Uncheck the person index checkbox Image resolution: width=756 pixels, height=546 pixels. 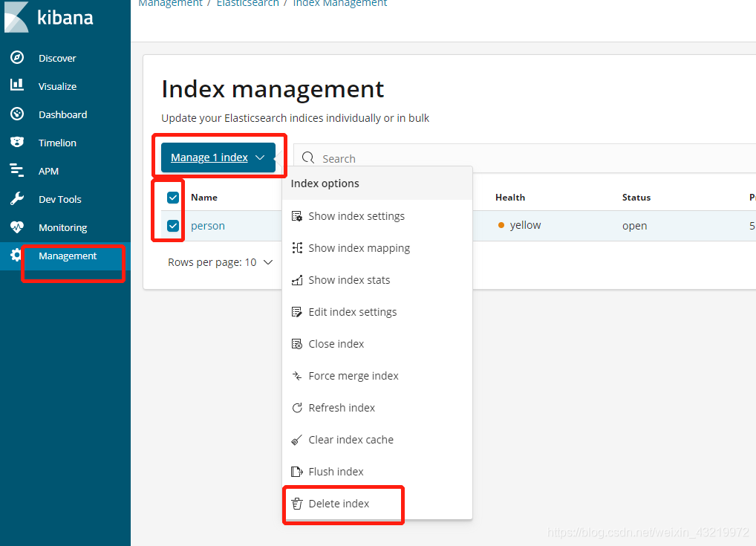pos(173,226)
